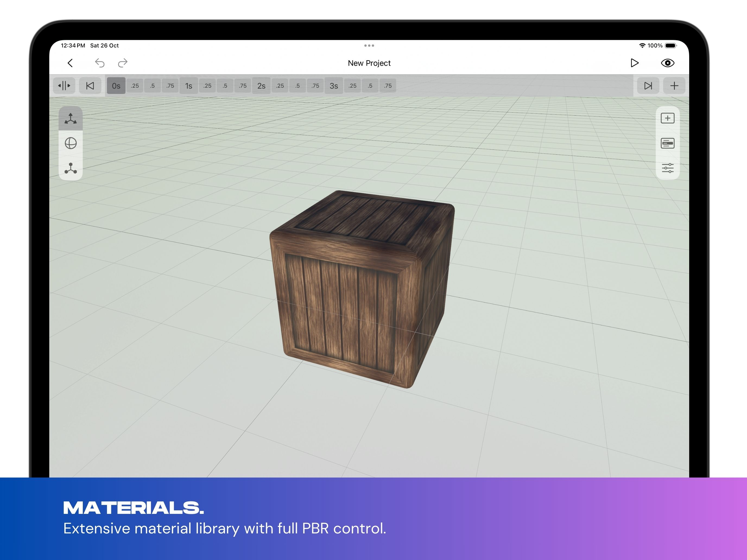The height and width of the screenshot is (560, 747).
Task: Select the rotate sphere tool
Action: [71, 144]
